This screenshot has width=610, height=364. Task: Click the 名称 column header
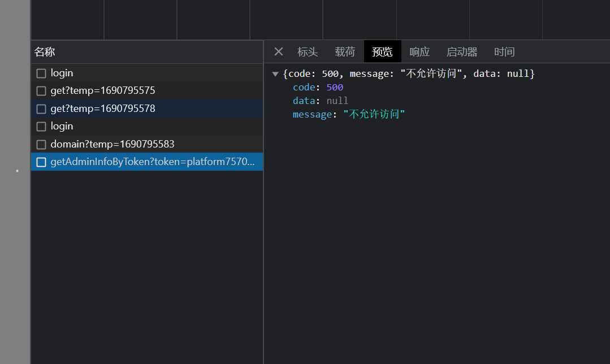coord(147,52)
